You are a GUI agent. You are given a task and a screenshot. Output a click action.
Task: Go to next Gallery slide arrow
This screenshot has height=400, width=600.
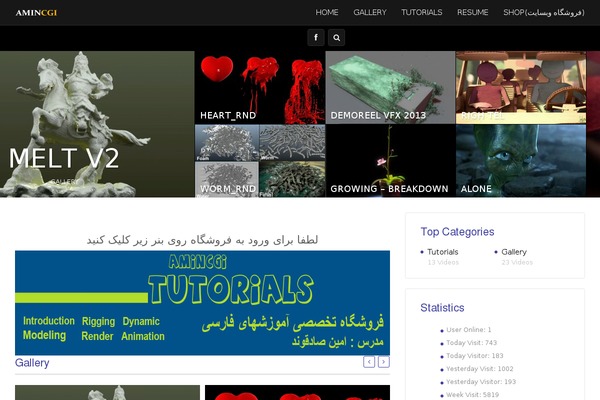(384, 362)
